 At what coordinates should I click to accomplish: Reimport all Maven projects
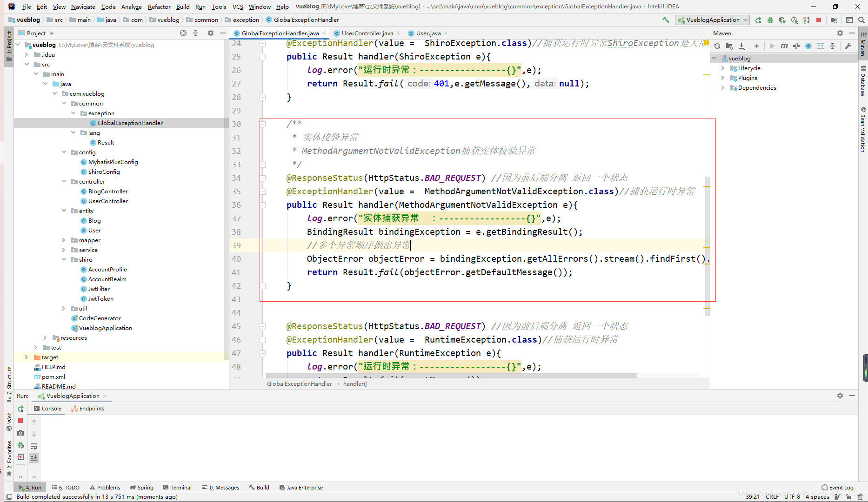coord(717,46)
